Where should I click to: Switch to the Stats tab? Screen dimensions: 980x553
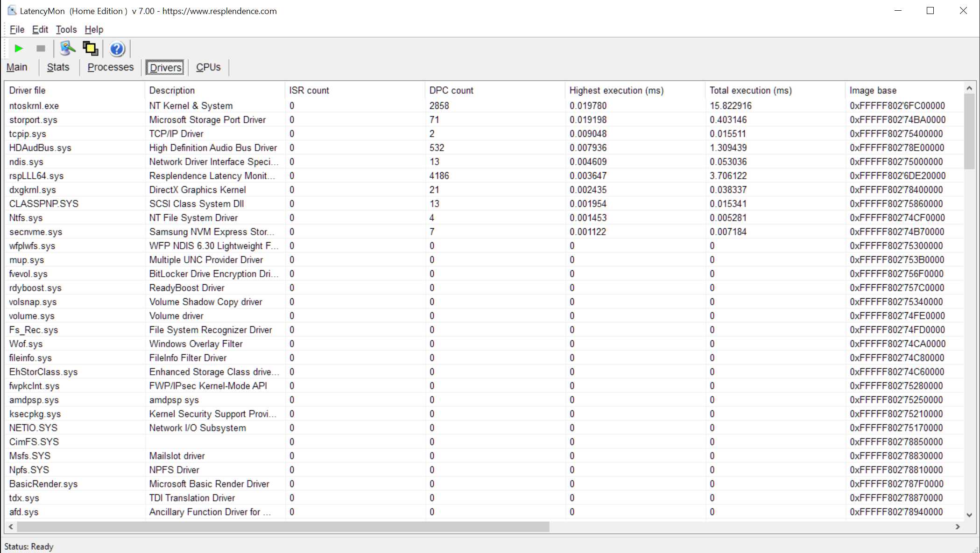coord(58,67)
